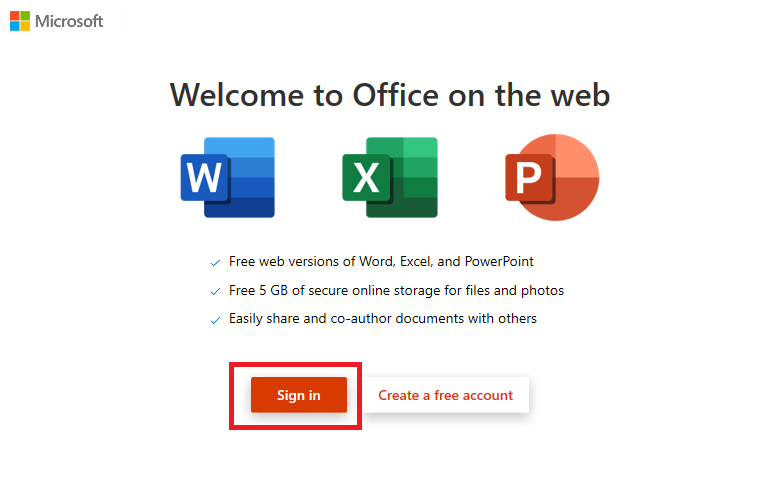
Task: Click the red P letter tile
Action: click(529, 178)
